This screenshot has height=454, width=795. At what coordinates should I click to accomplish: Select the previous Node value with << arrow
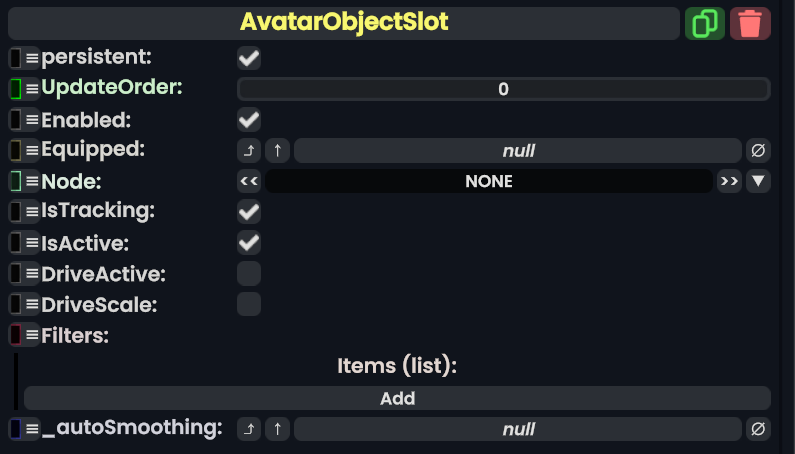[248, 181]
